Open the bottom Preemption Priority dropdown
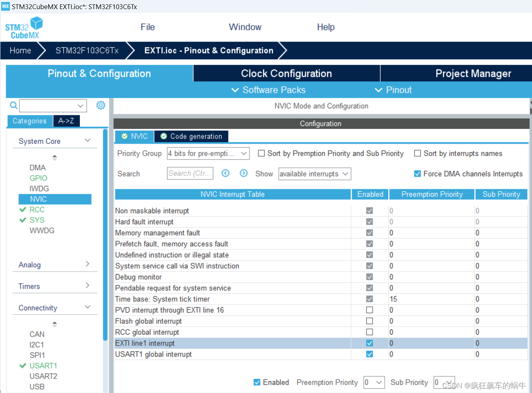Image resolution: width=532 pixels, height=393 pixels. [x=374, y=382]
